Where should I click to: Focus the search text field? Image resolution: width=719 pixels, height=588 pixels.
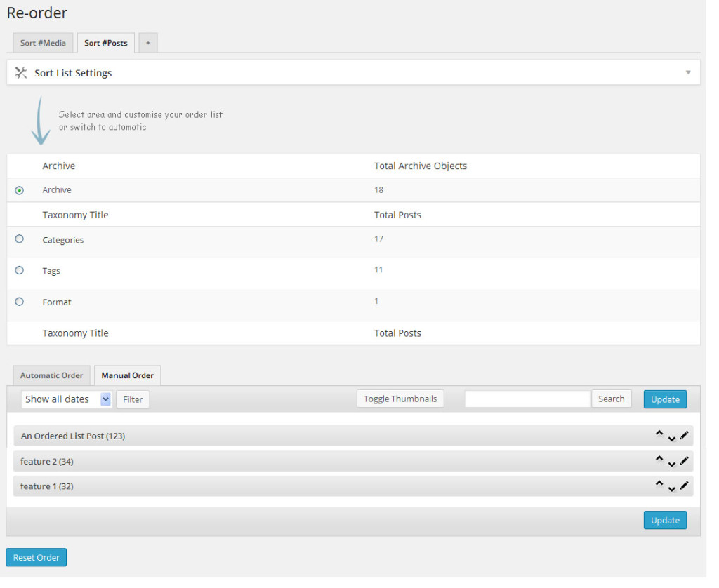536,406
